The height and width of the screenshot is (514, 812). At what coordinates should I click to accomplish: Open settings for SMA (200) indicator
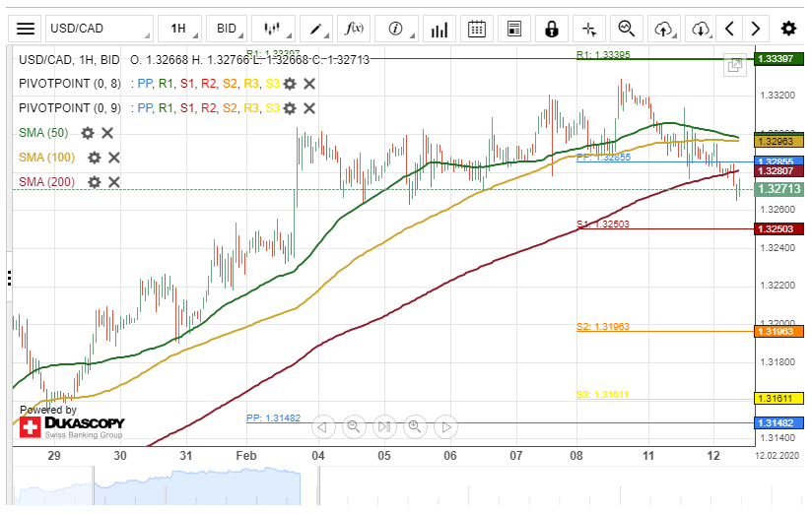pyautogui.click(x=95, y=182)
